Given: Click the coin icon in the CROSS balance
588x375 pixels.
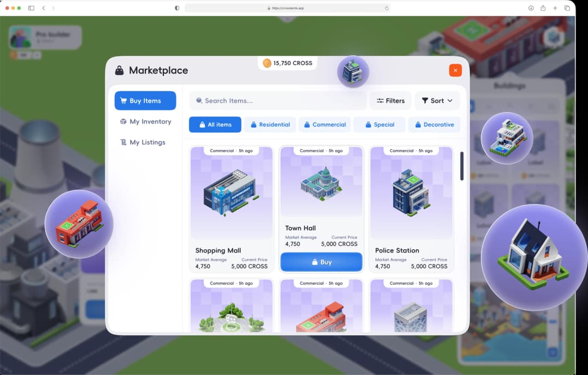Looking at the screenshot, I should (267, 63).
